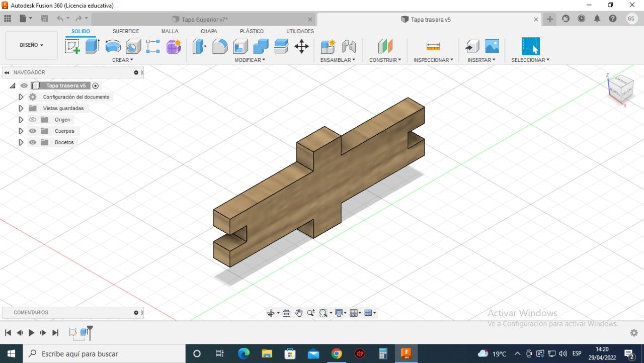644x363 pixels.
Task: Open the Modificar dropdown menu
Action: pyautogui.click(x=250, y=60)
